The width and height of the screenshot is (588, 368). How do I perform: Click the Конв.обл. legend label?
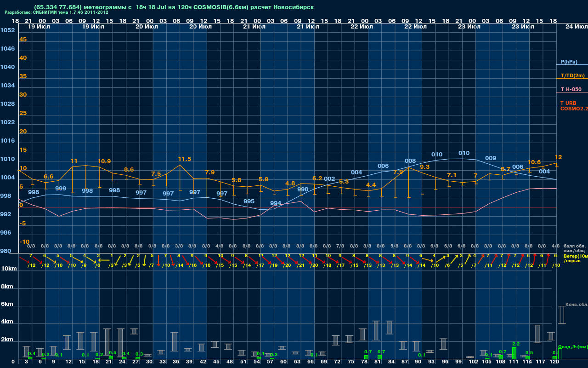[576, 305]
